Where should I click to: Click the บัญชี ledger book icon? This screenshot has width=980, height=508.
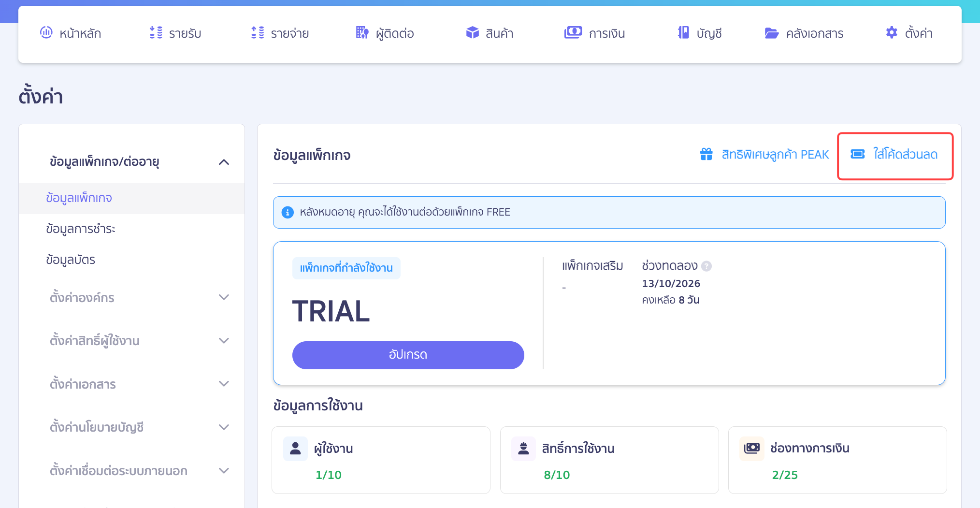tap(683, 33)
